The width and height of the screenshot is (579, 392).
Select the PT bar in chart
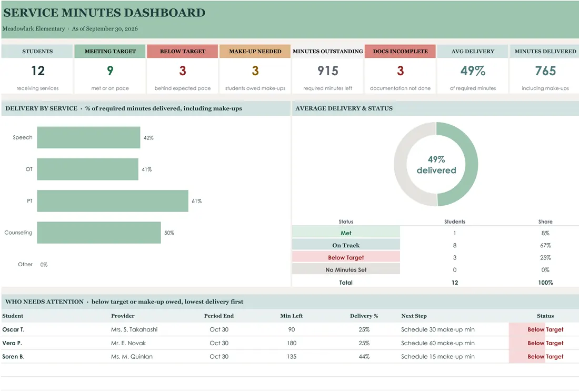click(x=113, y=201)
